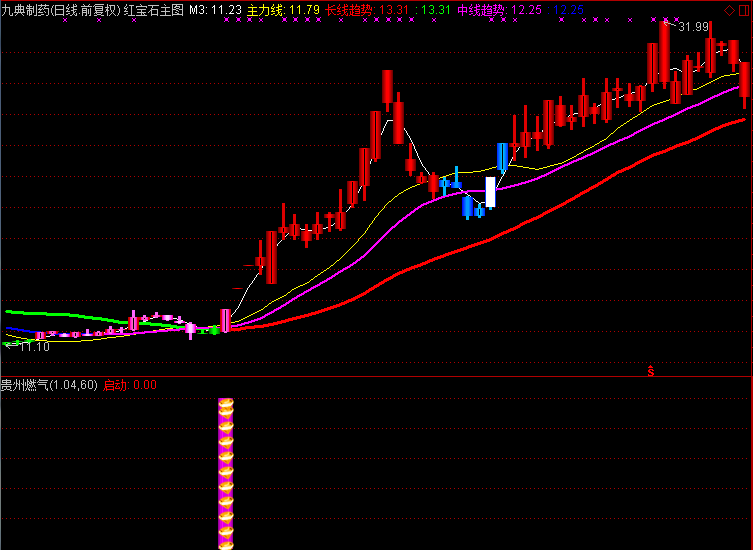The height and width of the screenshot is (550, 753).
Task: Click the 11.10 low price label
Action: click(35, 346)
